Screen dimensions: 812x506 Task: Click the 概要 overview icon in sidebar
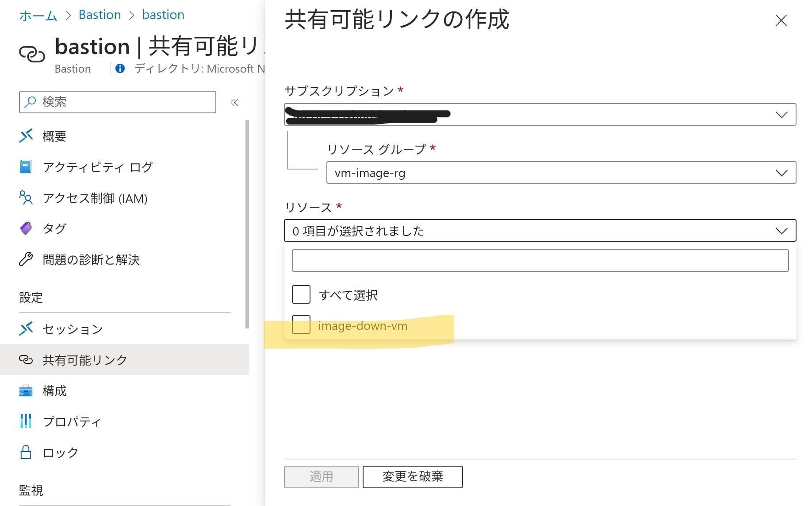tap(26, 136)
